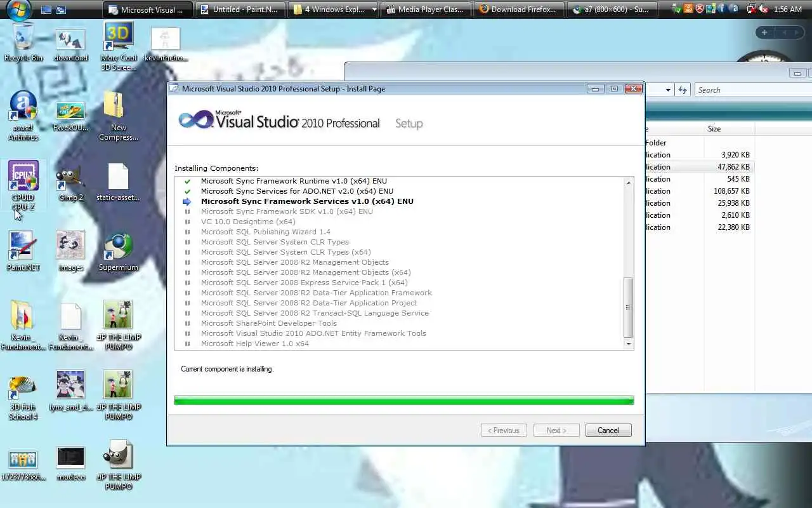This screenshot has width=812, height=508.
Task: Switch to Microsoft Visual taskbar item
Action: 148,10
